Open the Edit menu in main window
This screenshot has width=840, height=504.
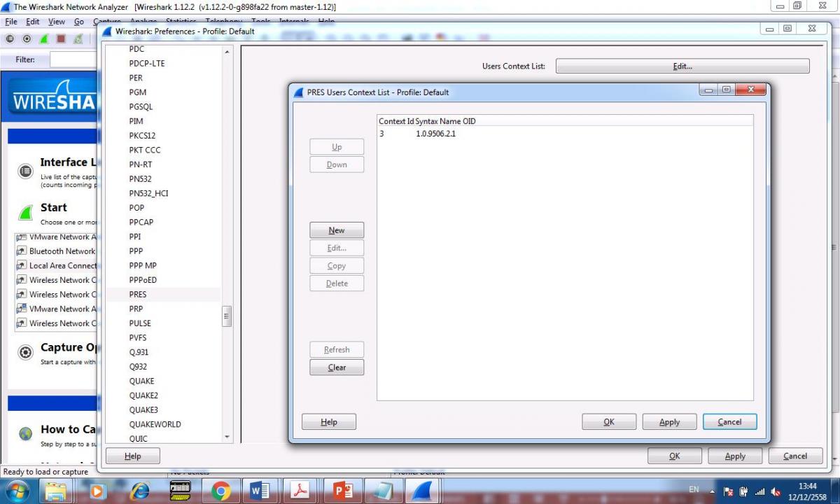(33, 22)
